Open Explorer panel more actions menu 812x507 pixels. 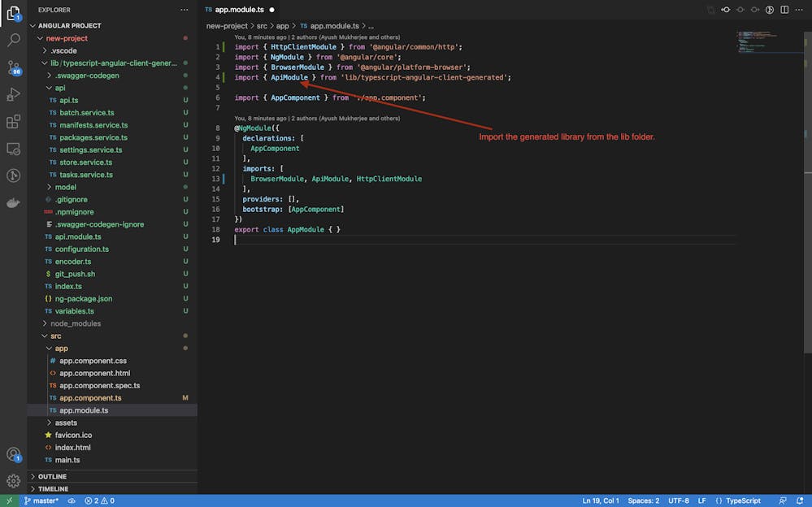pyautogui.click(x=184, y=10)
